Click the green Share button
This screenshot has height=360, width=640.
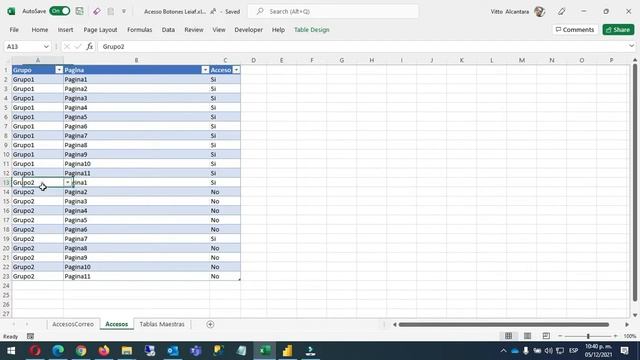pos(618,29)
